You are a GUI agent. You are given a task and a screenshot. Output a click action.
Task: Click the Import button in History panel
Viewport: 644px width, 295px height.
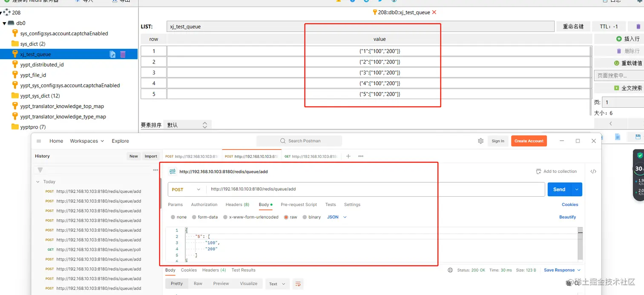(151, 156)
